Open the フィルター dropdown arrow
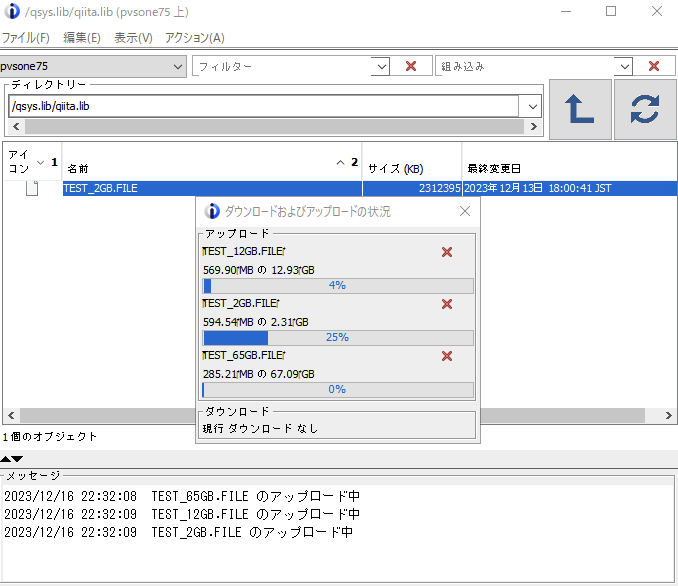 381,67
